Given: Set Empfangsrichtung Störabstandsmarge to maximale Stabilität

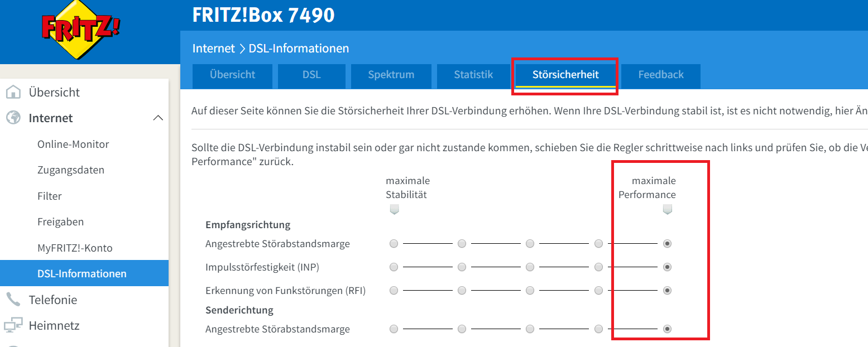Looking at the screenshot, I should click(394, 244).
